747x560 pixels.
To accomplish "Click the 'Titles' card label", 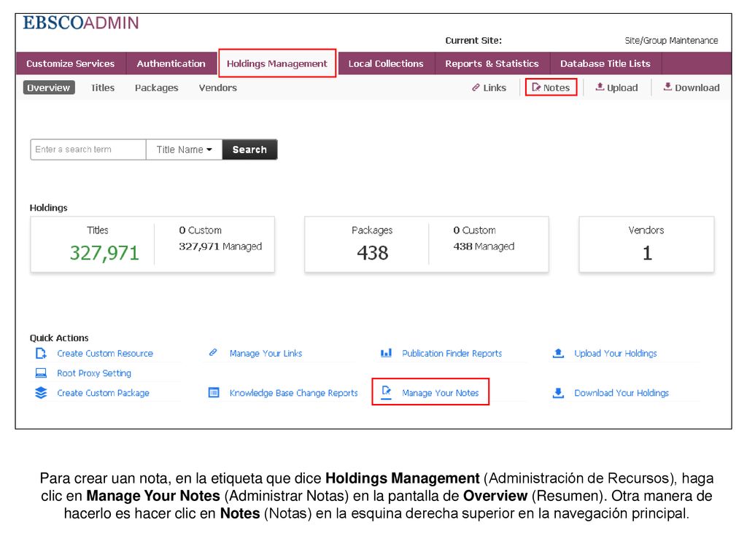I will [98, 230].
